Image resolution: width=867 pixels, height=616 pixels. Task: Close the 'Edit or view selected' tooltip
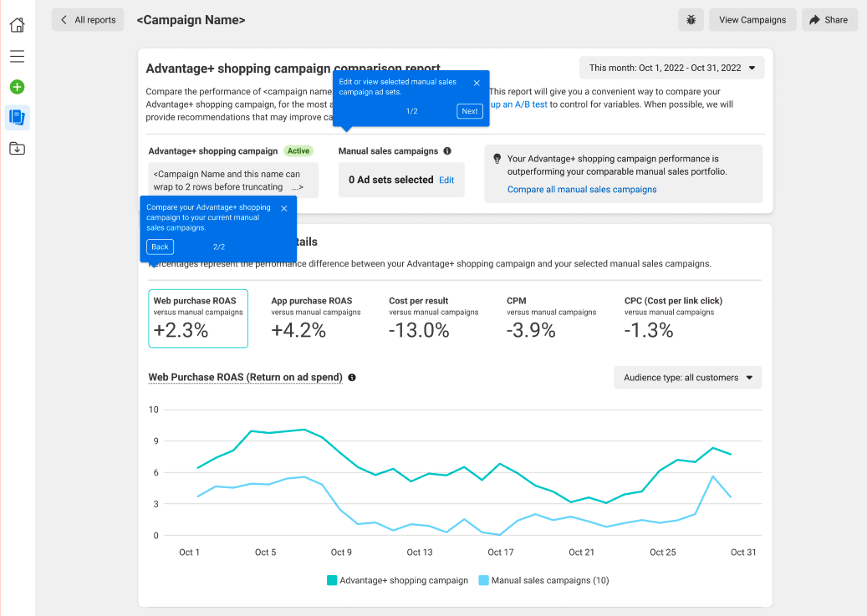pyautogui.click(x=477, y=83)
